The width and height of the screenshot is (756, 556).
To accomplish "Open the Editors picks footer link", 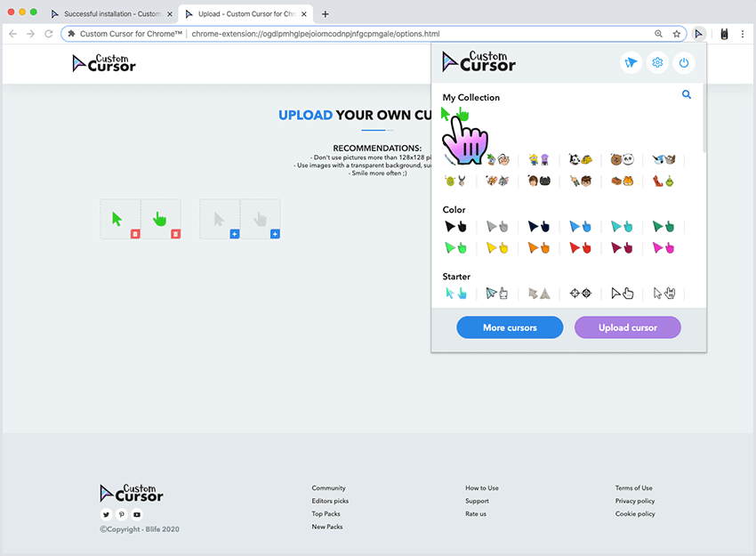I will pos(330,501).
